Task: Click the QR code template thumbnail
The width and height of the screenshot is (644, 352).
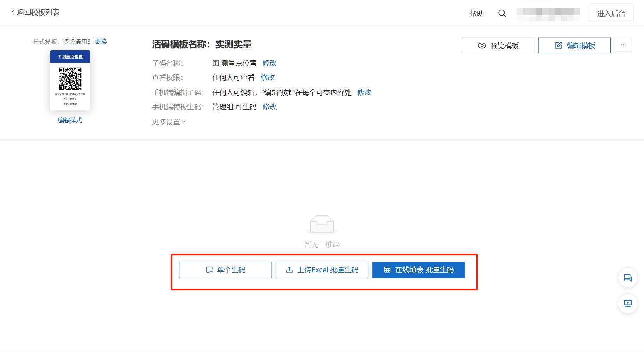Action: pyautogui.click(x=70, y=80)
